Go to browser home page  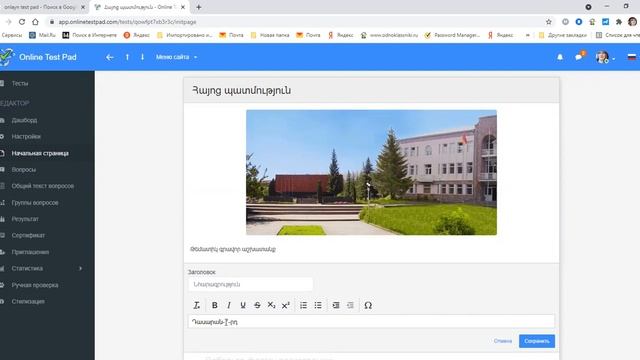[36, 22]
